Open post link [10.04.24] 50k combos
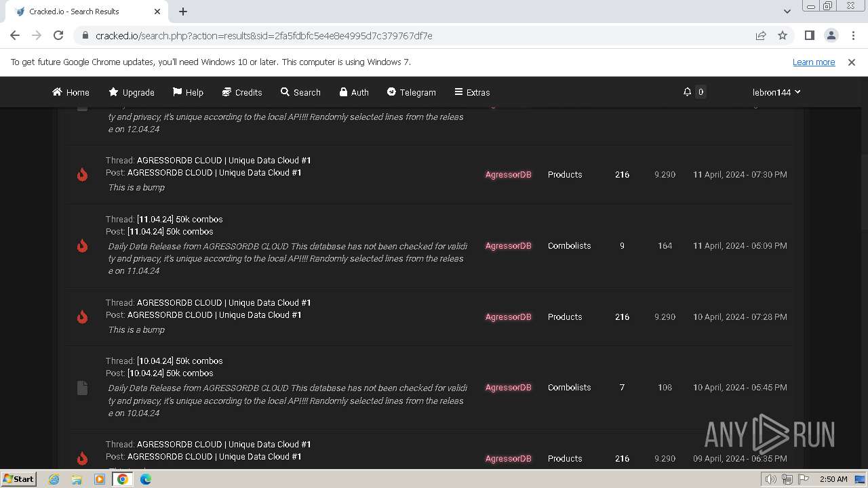868x488 pixels. tap(170, 373)
